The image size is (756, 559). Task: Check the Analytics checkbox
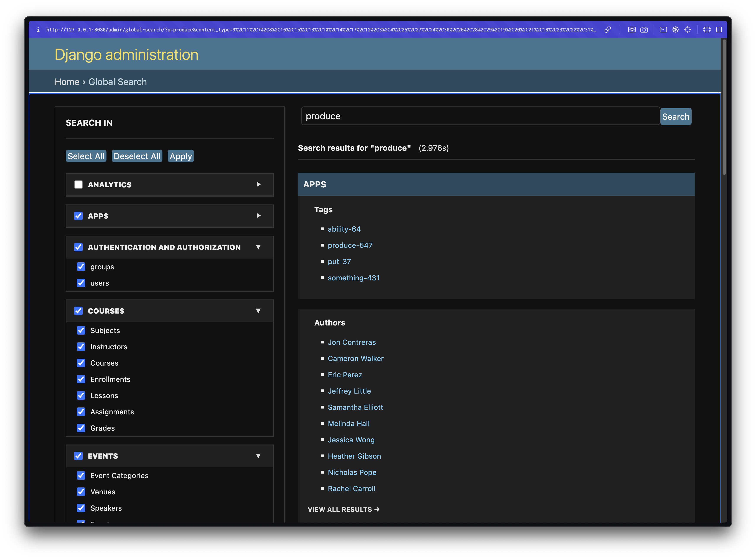click(79, 185)
